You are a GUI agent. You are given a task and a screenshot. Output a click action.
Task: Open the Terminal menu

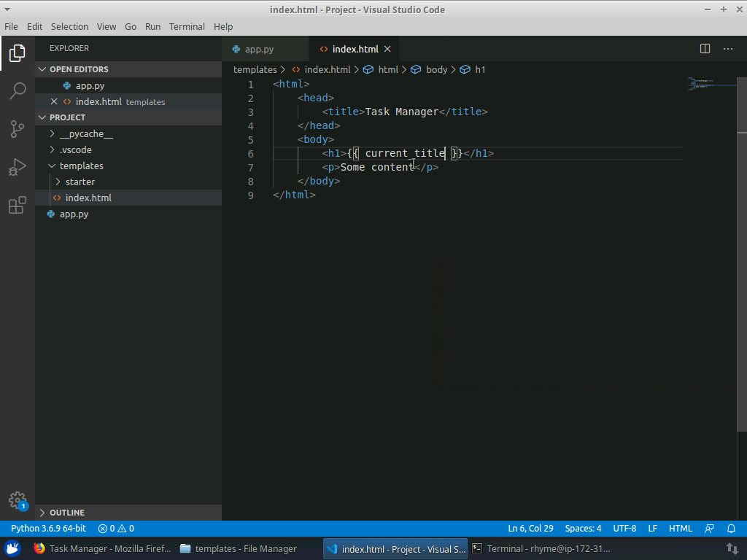point(187,26)
